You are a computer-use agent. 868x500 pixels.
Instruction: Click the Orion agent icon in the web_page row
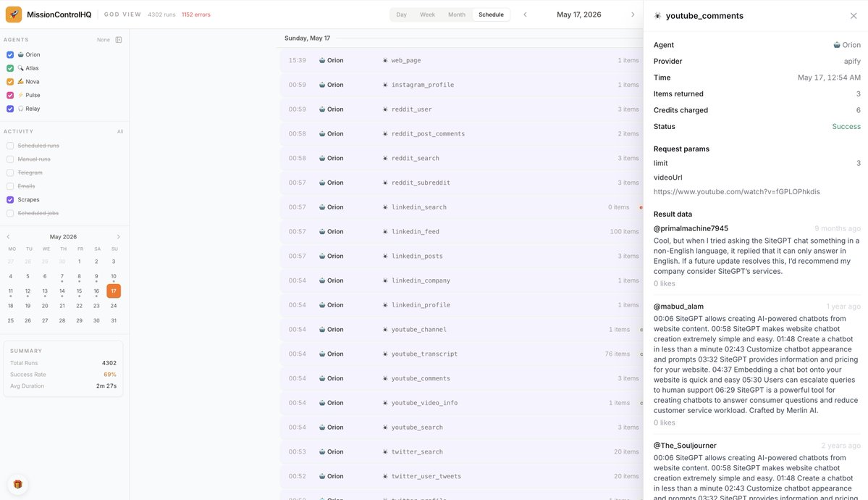[322, 60]
